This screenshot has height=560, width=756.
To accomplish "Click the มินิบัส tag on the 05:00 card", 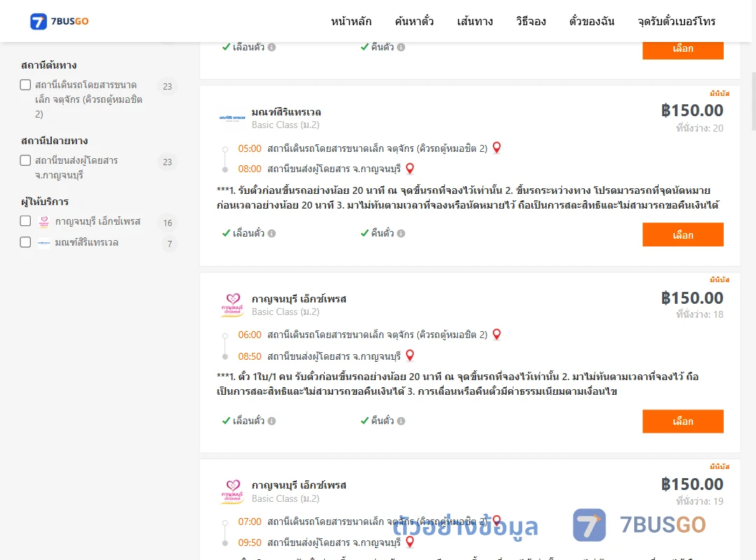I will (x=720, y=93).
